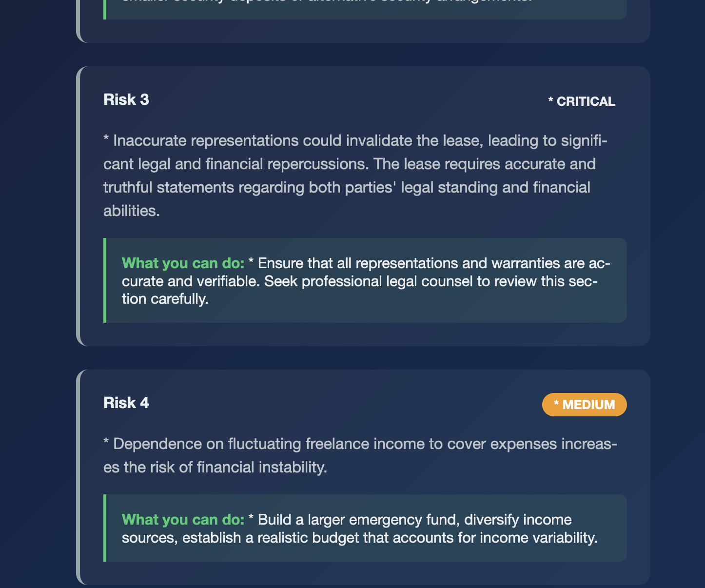Select the inaccurate representations risk description

[355, 176]
